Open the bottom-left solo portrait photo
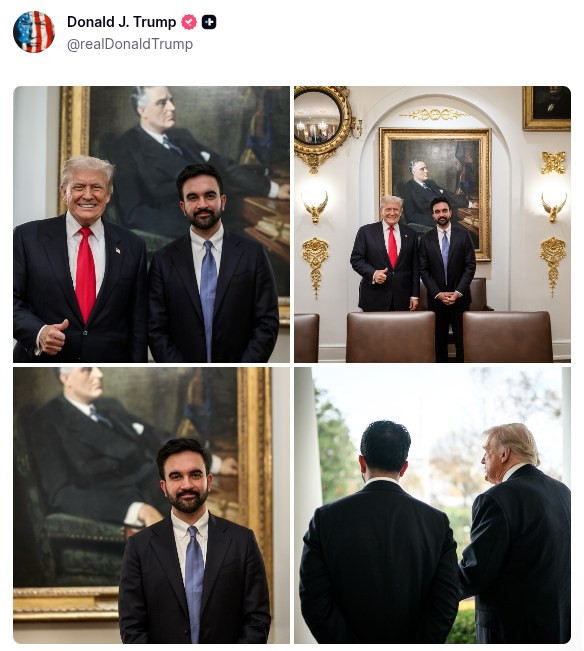This screenshot has width=584, height=651. pyautogui.click(x=151, y=505)
